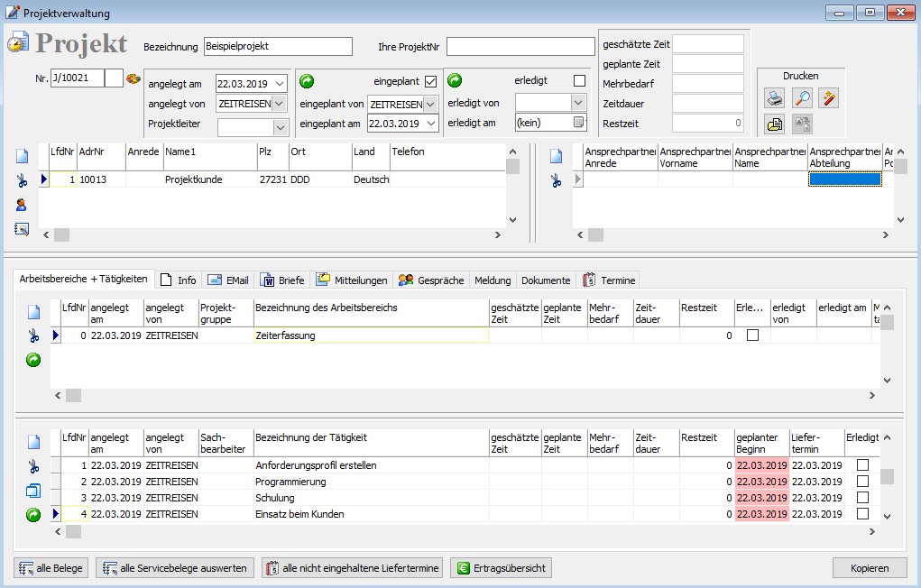The image size is (921, 588).
Task: Click the Kopieren button
Action: pos(870,568)
